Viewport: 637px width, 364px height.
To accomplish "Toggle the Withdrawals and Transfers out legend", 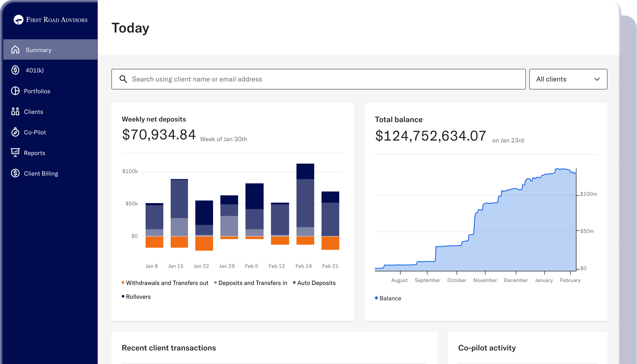I will click(165, 283).
